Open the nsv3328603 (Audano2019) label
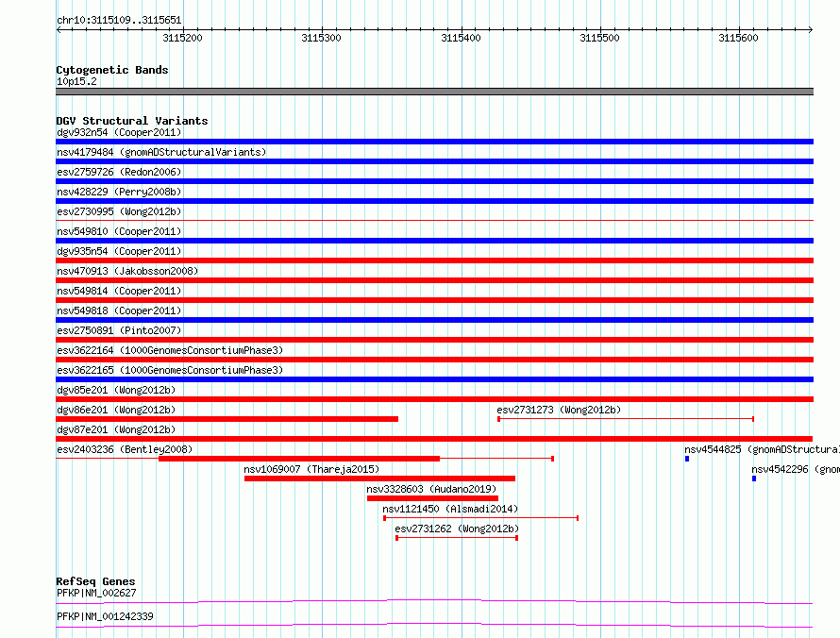The width and height of the screenshot is (840, 638). click(x=431, y=489)
